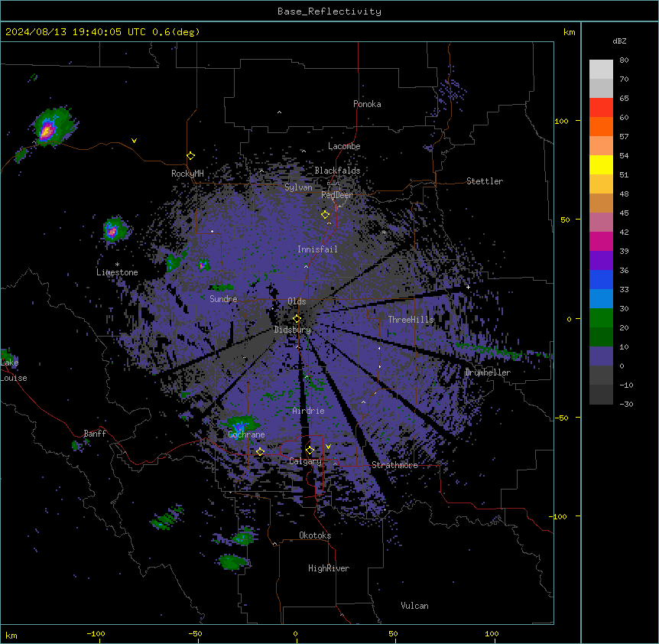Click the white asterisk marker above Limestone

[x=117, y=265]
